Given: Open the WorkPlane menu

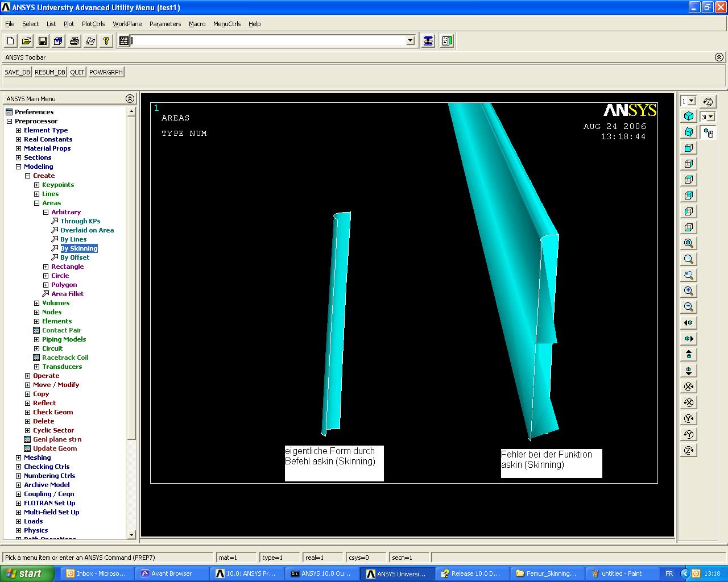Looking at the screenshot, I should [x=127, y=24].
